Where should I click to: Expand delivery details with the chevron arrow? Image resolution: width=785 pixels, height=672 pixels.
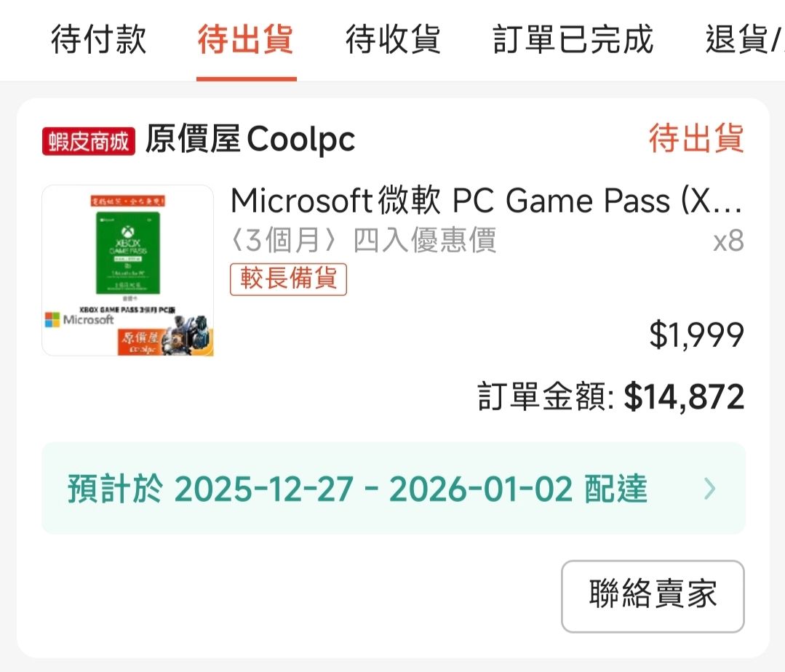710,489
